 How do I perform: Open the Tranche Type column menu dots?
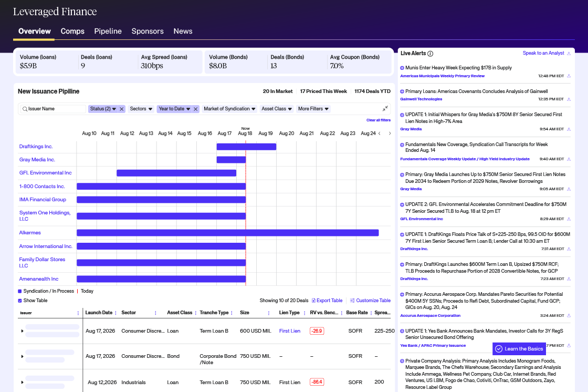tap(232, 313)
